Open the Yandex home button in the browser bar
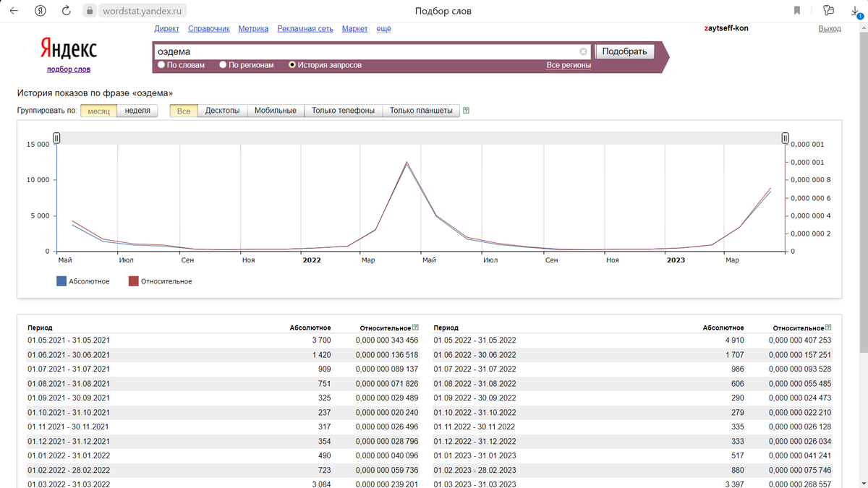Viewport: 868px width, 488px height. coord(41,11)
